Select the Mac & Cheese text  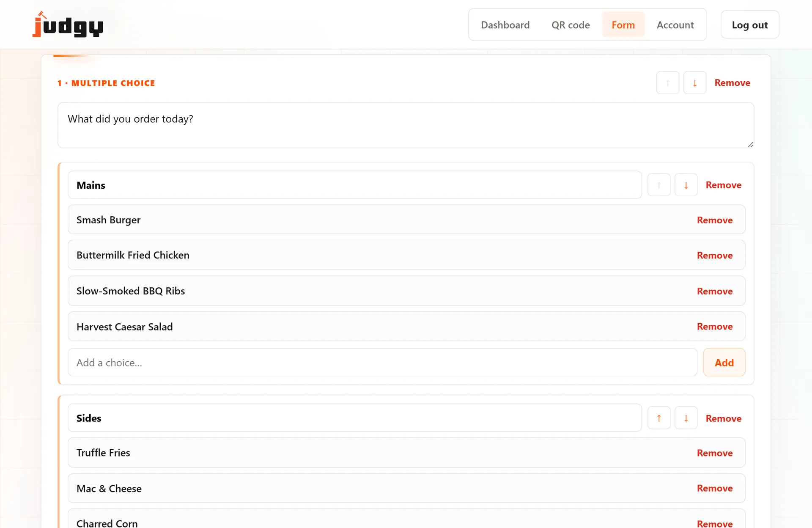tap(109, 488)
